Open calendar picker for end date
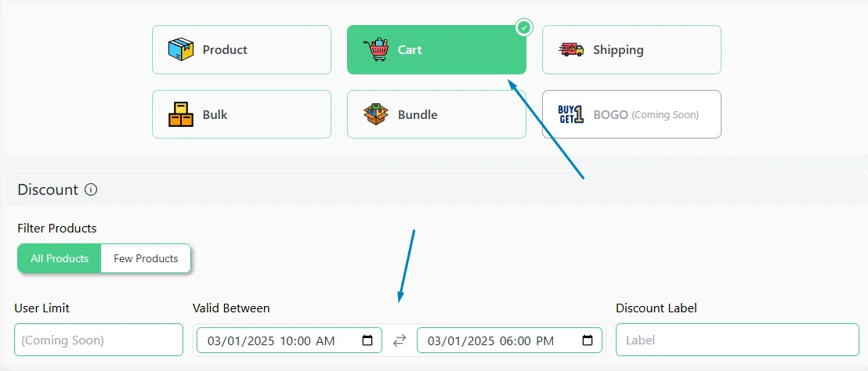 coord(588,340)
